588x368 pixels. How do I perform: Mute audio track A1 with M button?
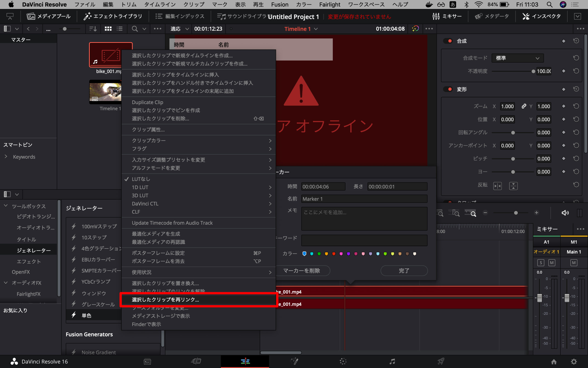pyautogui.click(x=552, y=263)
